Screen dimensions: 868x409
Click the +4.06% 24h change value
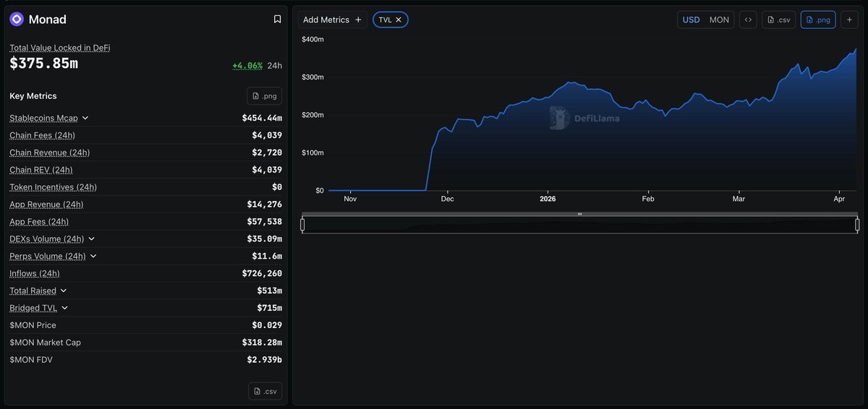pos(247,66)
